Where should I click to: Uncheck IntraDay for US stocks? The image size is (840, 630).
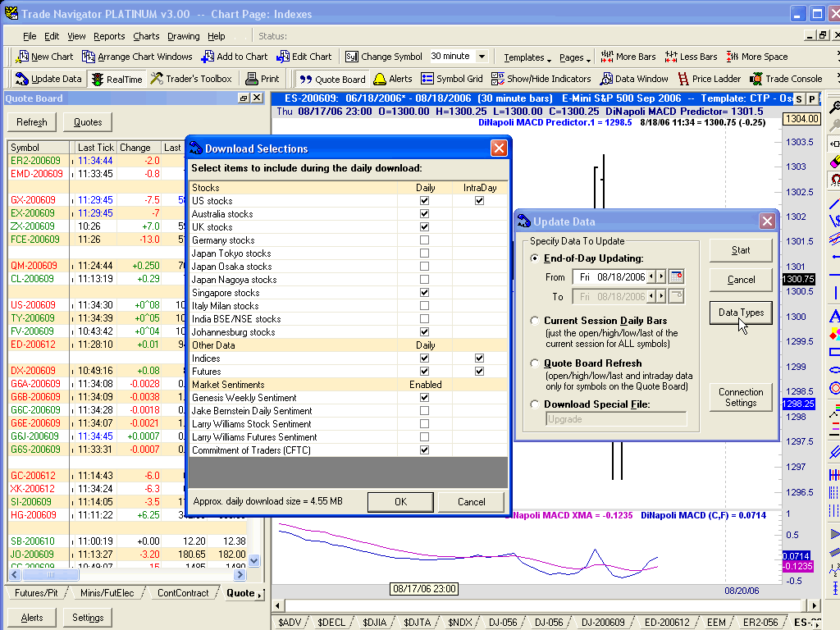[x=479, y=200]
